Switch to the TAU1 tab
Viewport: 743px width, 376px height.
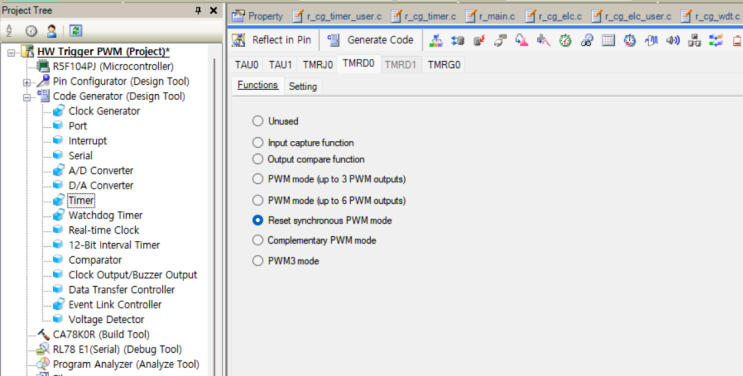[281, 64]
